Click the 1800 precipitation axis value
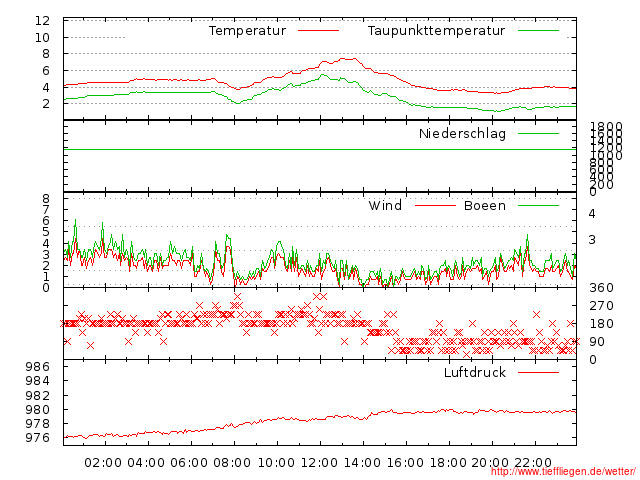The image size is (640, 480). tap(606, 127)
